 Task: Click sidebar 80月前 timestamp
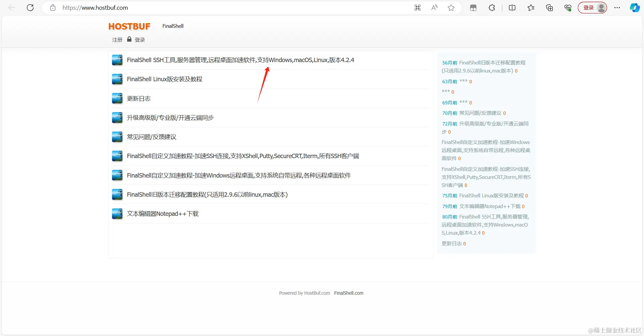click(449, 217)
